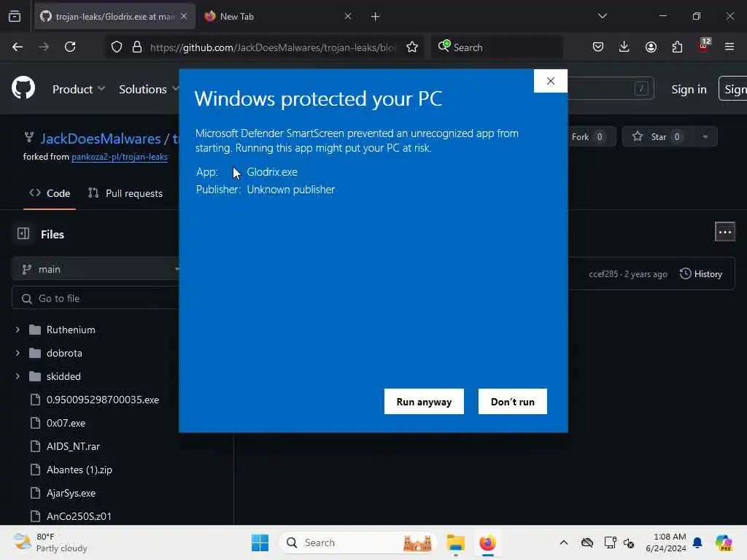Image resolution: width=747 pixels, height=560 pixels.
Task: Close the SmartScreen dialog with X
Action: pyautogui.click(x=550, y=81)
